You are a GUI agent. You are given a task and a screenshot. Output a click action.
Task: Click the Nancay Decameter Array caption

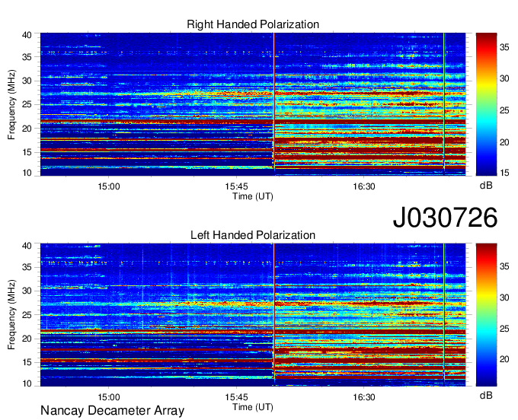click(x=112, y=411)
